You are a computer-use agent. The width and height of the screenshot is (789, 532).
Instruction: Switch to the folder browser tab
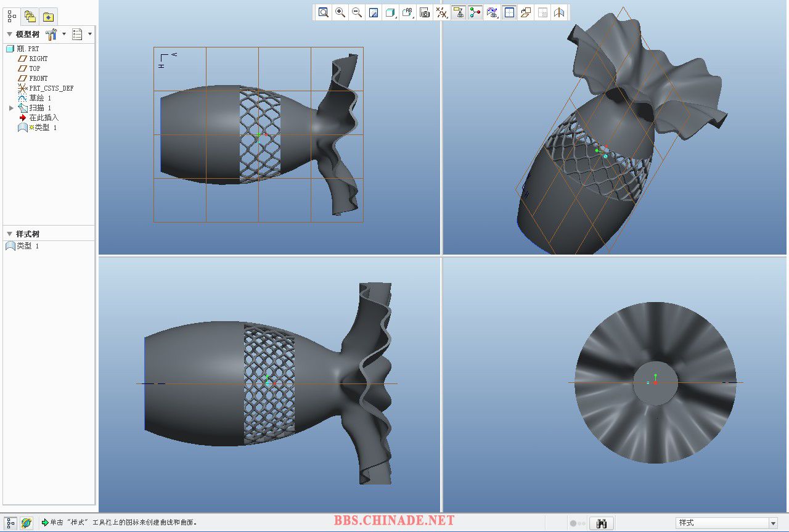pyautogui.click(x=30, y=17)
